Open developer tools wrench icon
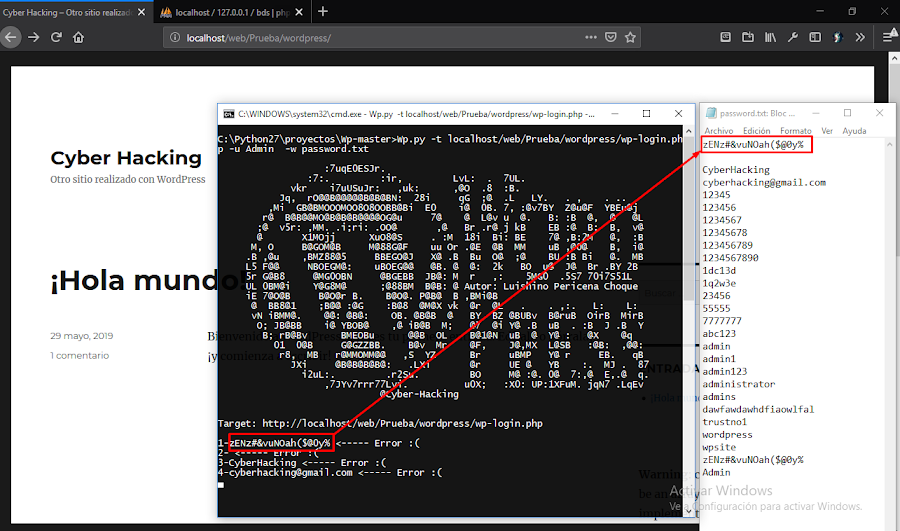 [x=793, y=37]
